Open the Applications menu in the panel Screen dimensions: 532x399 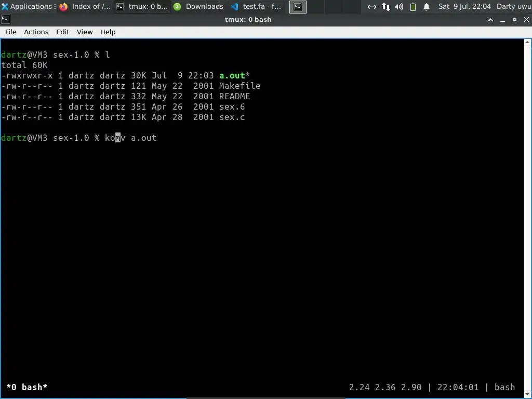(x=28, y=6)
